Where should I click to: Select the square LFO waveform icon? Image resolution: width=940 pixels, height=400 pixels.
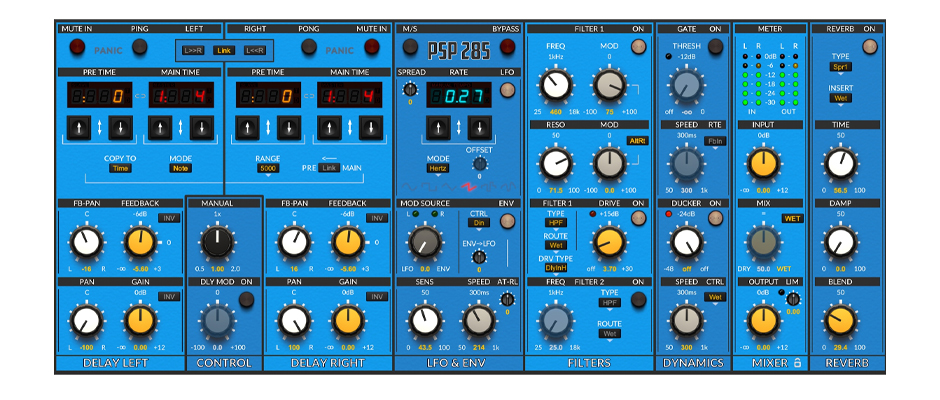[430, 186]
